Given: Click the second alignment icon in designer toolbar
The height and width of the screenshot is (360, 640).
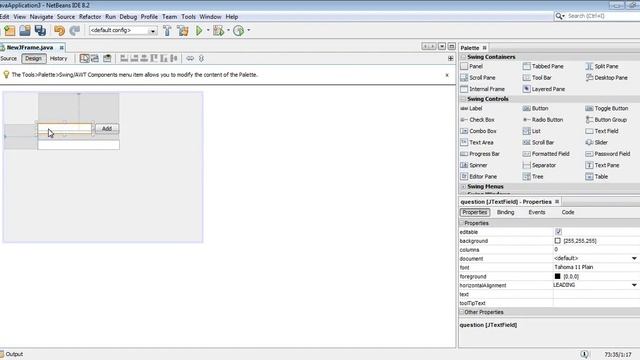Looking at the screenshot, I should [x=134, y=58].
